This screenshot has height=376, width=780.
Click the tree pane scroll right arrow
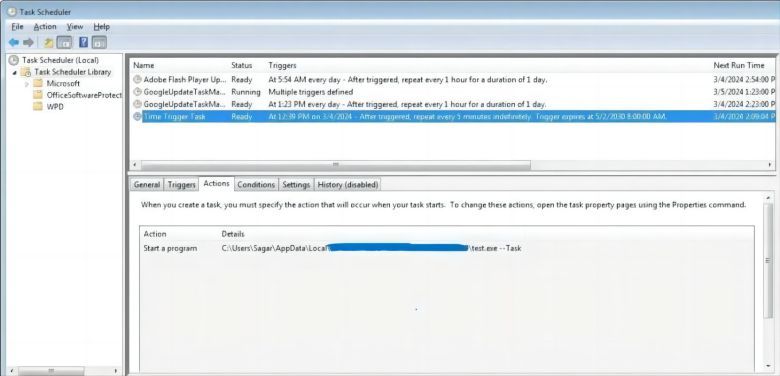click(x=115, y=371)
